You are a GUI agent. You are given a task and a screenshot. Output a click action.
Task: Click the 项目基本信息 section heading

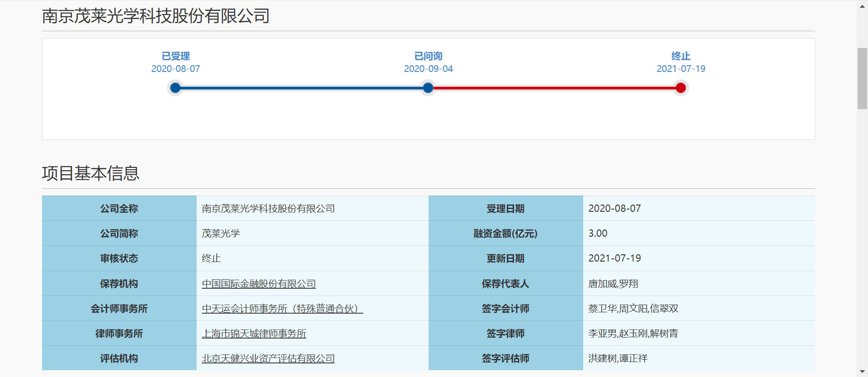(91, 173)
